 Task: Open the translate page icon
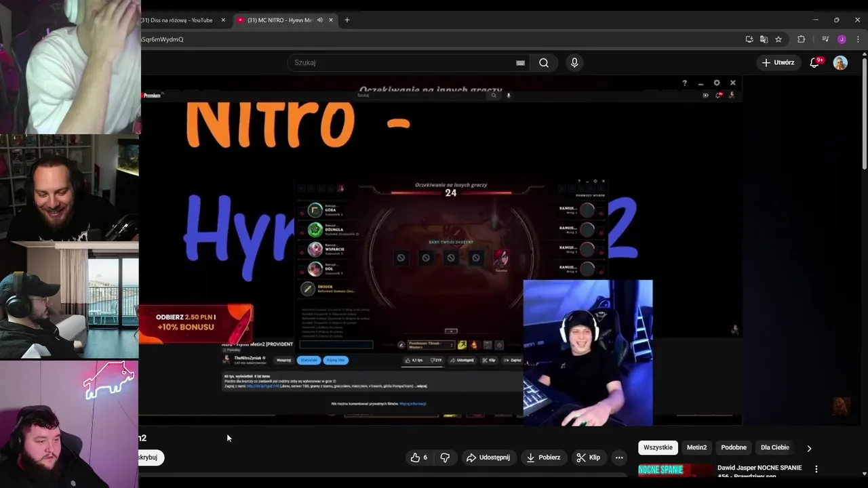764,39
